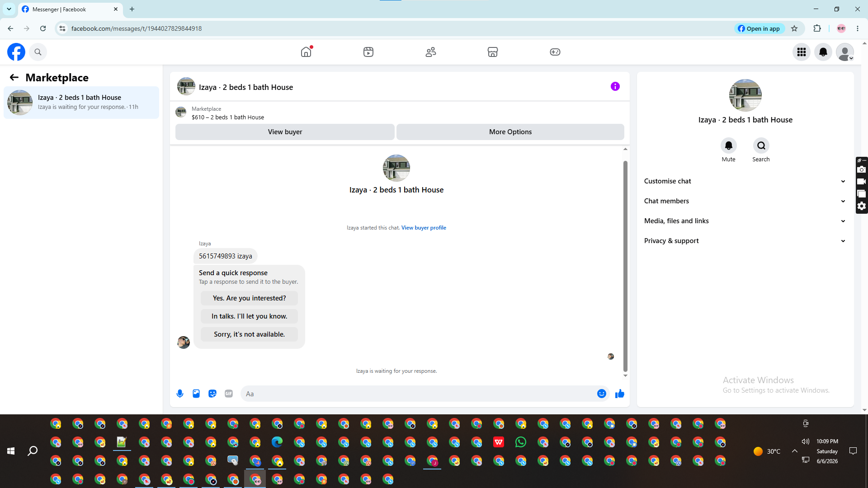Image resolution: width=868 pixels, height=488 pixels.
Task: Open the Windows Start menu
Action: click(11, 451)
